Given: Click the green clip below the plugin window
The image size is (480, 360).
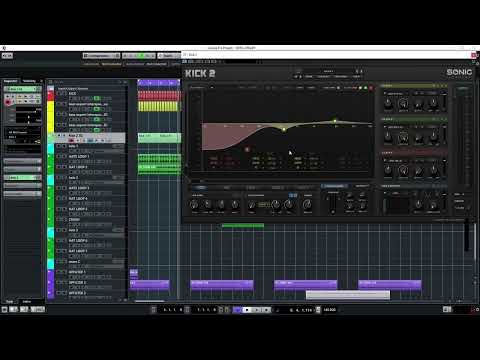Looking at the screenshot, I should pyautogui.click(x=243, y=226).
